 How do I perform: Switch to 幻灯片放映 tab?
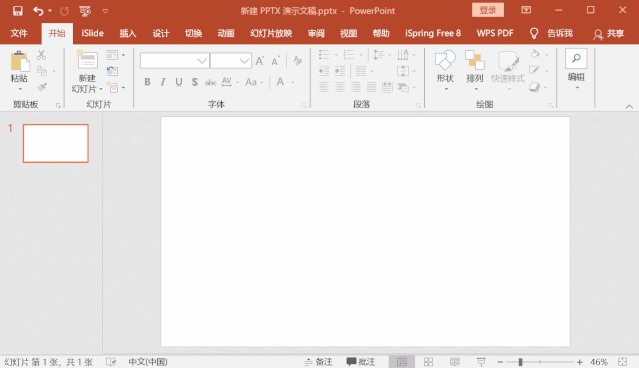pyautogui.click(x=271, y=33)
